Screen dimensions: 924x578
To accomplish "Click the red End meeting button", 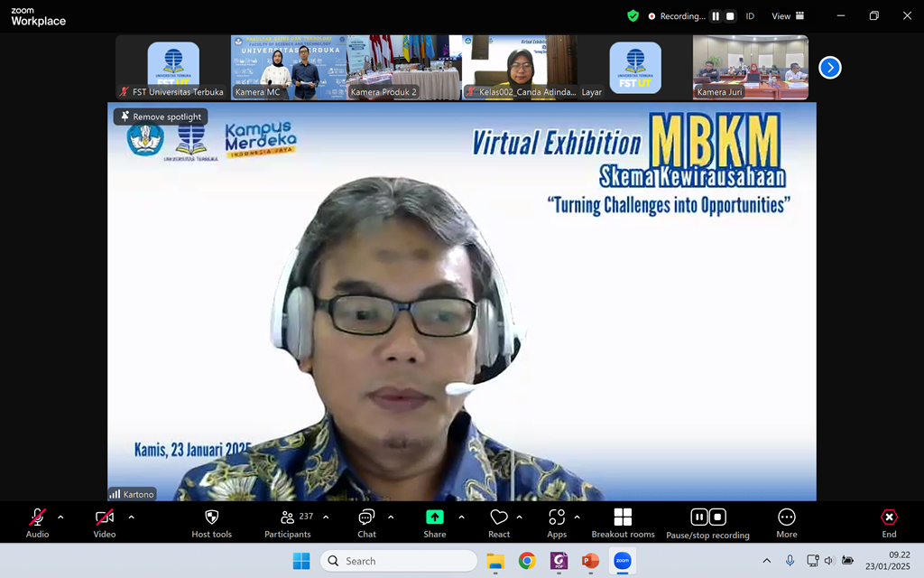I will [889, 517].
